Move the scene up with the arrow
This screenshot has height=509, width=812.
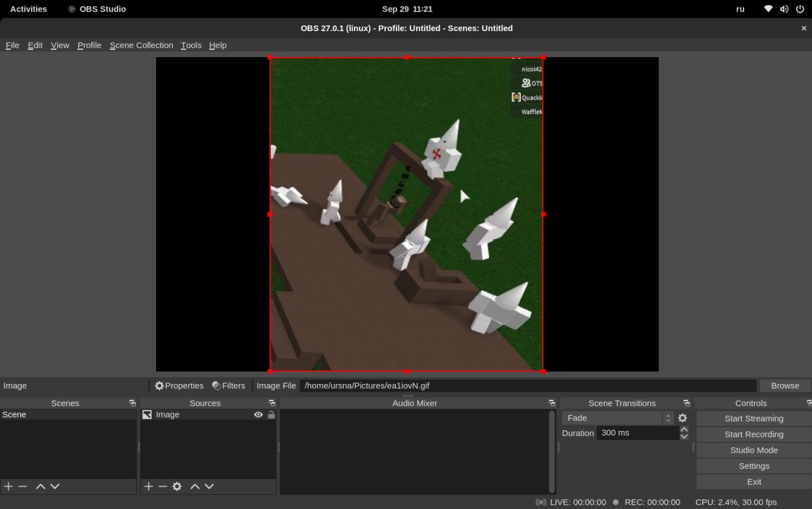coord(41,486)
